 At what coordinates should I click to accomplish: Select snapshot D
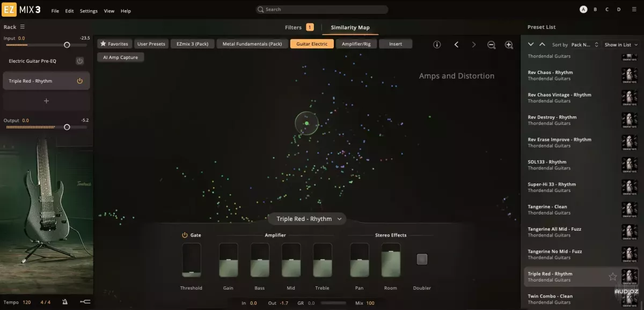pos(619,9)
